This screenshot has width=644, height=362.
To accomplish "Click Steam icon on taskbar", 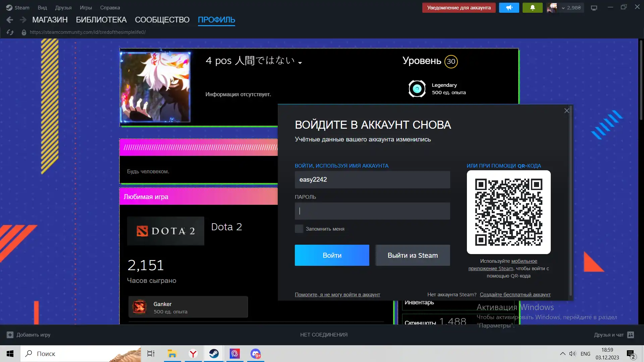I will tap(214, 354).
